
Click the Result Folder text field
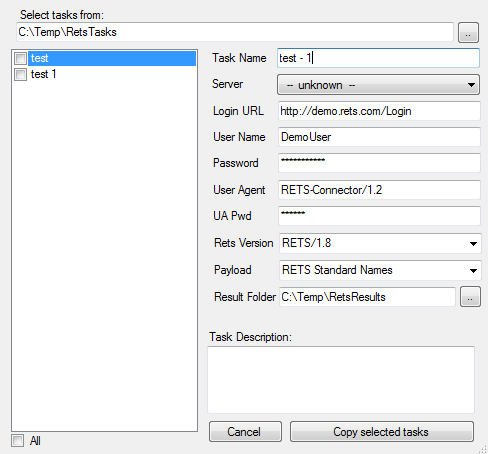pos(367,297)
